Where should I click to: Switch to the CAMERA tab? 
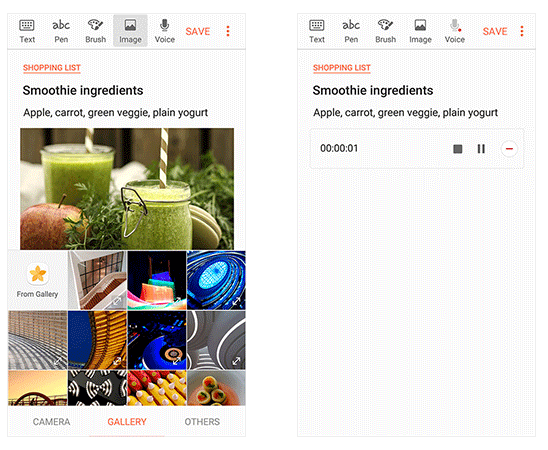coord(51,422)
